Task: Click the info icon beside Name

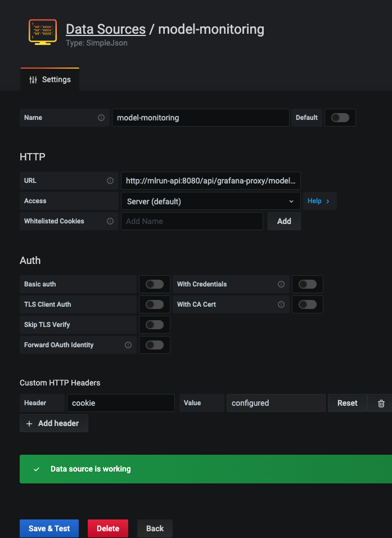Action: (x=101, y=118)
